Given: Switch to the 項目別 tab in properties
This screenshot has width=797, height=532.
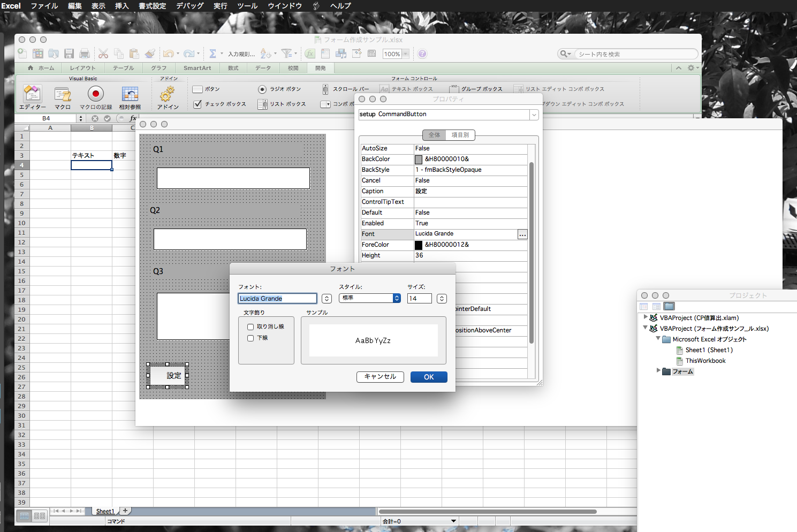Looking at the screenshot, I should click(x=460, y=135).
